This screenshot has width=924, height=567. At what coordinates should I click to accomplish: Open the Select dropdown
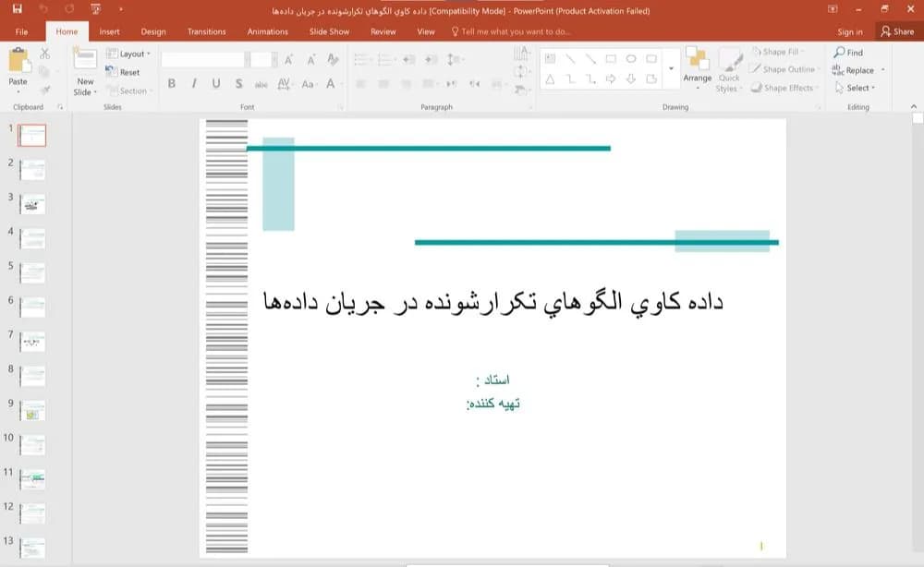coord(855,88)
